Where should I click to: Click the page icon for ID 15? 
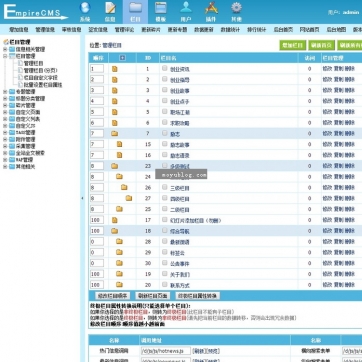[x=119, y=144]
